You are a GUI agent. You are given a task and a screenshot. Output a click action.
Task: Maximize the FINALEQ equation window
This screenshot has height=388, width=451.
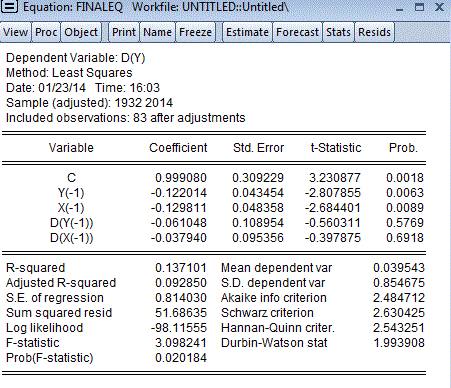click(x=419, y=7)
